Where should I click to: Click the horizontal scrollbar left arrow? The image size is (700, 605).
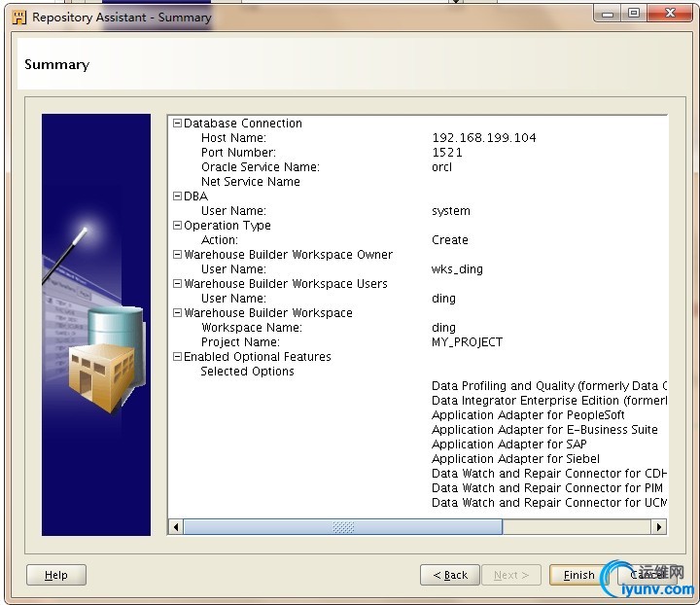pyautogui.click(x=176, y=527)
